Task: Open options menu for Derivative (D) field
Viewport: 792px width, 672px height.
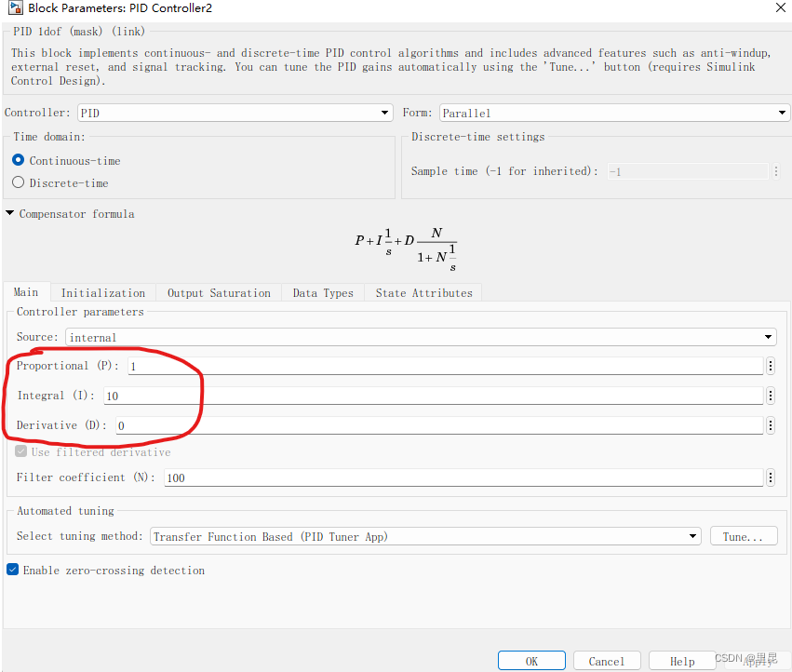Action: pos(771,425)
